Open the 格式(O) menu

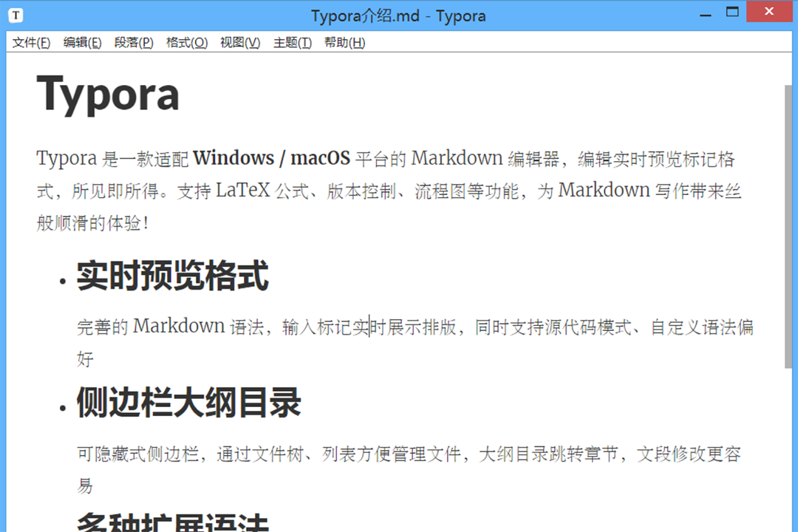(187, 42)
